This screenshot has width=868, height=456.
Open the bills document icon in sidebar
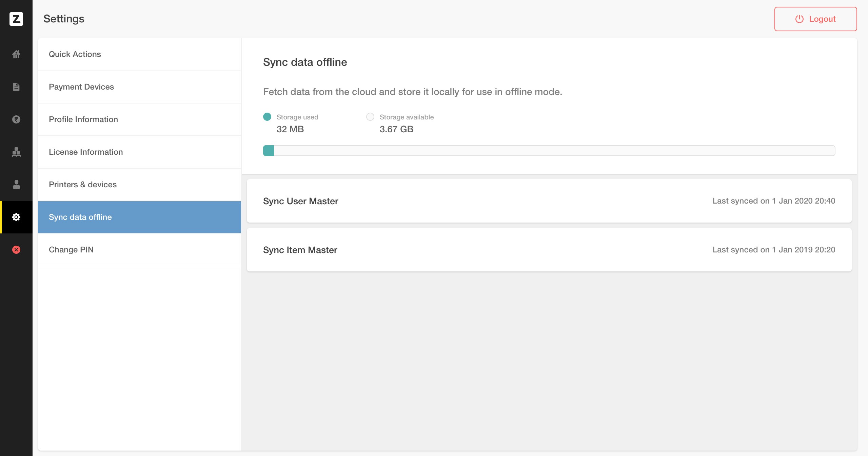point(16,87)
